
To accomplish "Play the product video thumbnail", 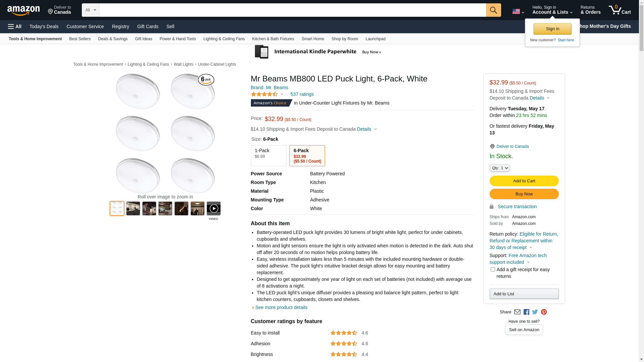I will [x=214, y=208].
